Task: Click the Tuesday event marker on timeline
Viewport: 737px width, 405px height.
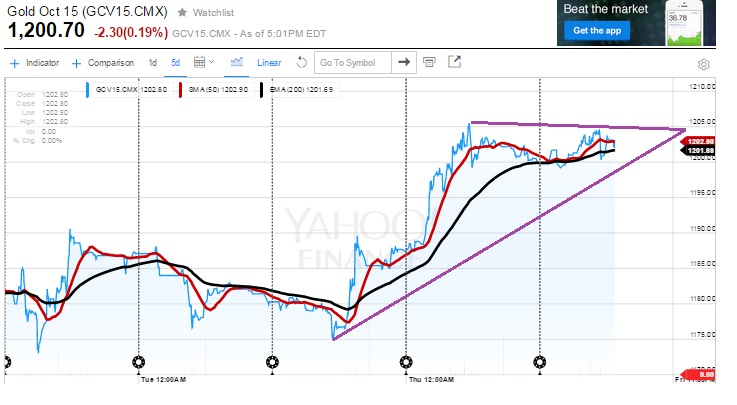Action: point(139,361)
